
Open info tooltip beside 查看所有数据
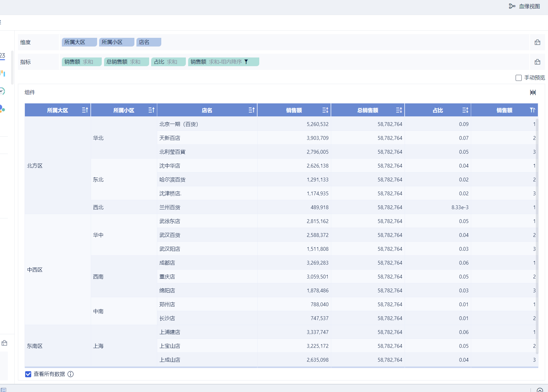(71, 374)
